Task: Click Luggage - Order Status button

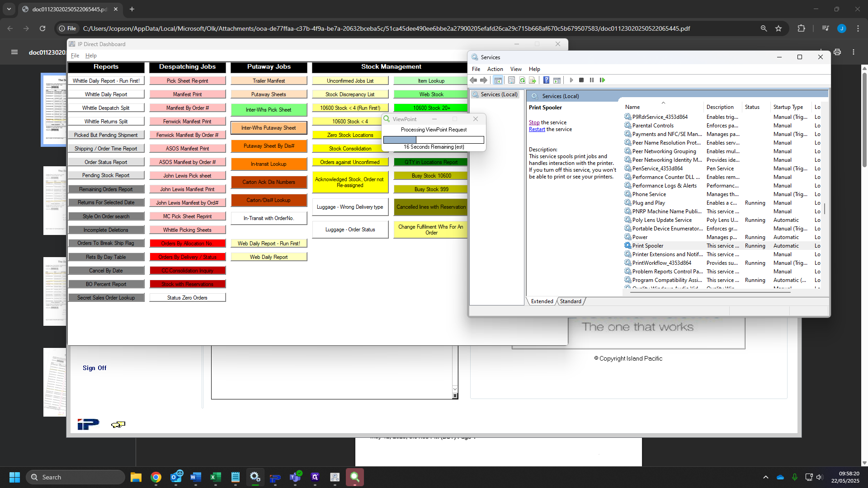Action: [x=350, y=230]
